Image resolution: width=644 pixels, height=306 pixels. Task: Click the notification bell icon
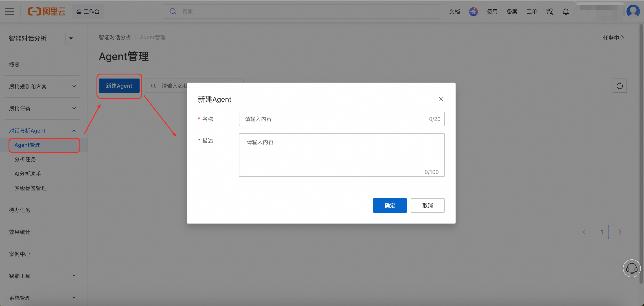[x=566, y=11]
